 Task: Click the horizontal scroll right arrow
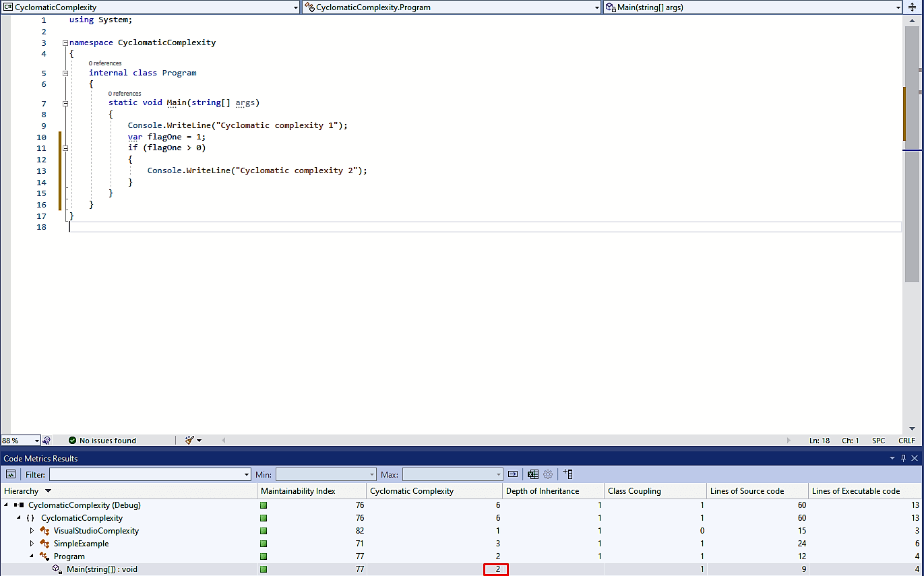tap(789, 441)
